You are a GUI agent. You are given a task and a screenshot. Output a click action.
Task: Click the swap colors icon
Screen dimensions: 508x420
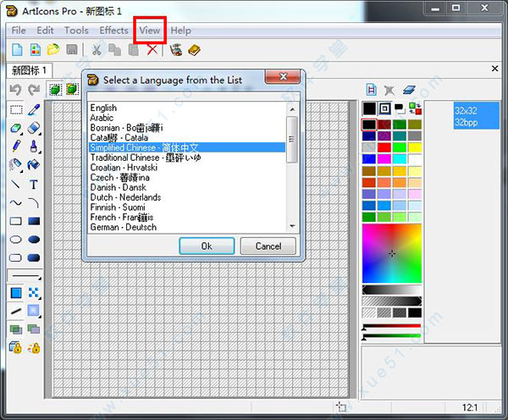pyautogui.click(x=415, y=108)
